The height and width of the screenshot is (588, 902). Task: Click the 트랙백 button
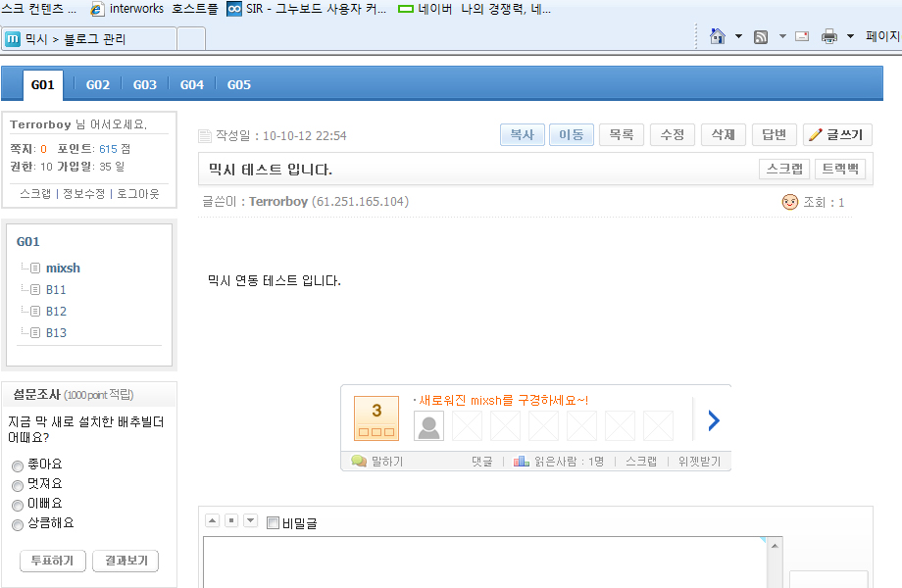[840, 169]
